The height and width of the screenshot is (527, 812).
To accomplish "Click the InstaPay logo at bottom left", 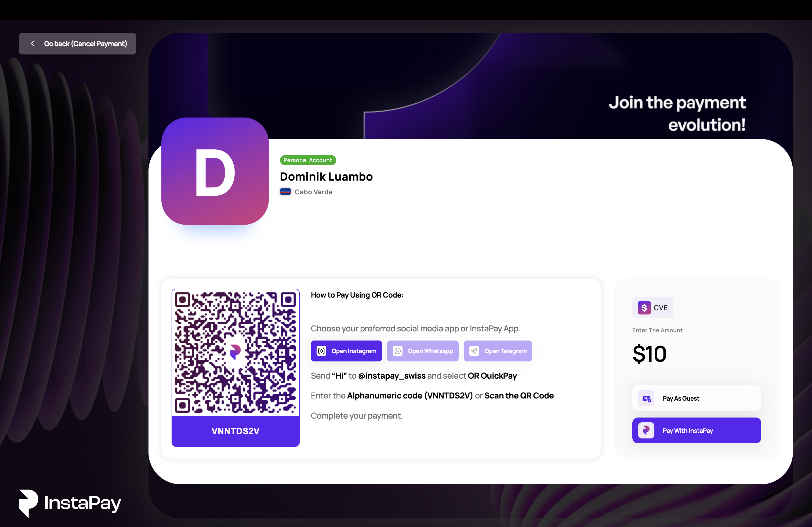I will (x=70, y=503).
